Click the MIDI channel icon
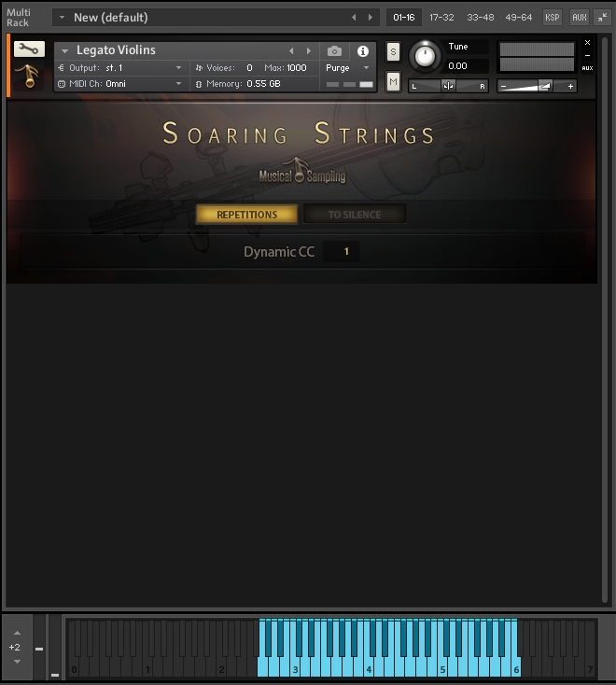This screenshot has width=616, height=685. 62,84
